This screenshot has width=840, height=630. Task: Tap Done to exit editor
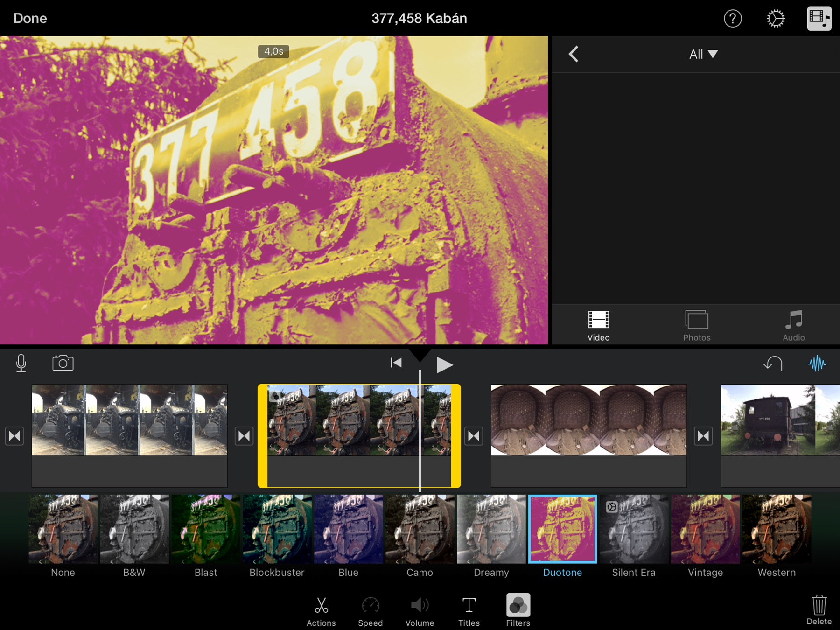click(30, 18)
